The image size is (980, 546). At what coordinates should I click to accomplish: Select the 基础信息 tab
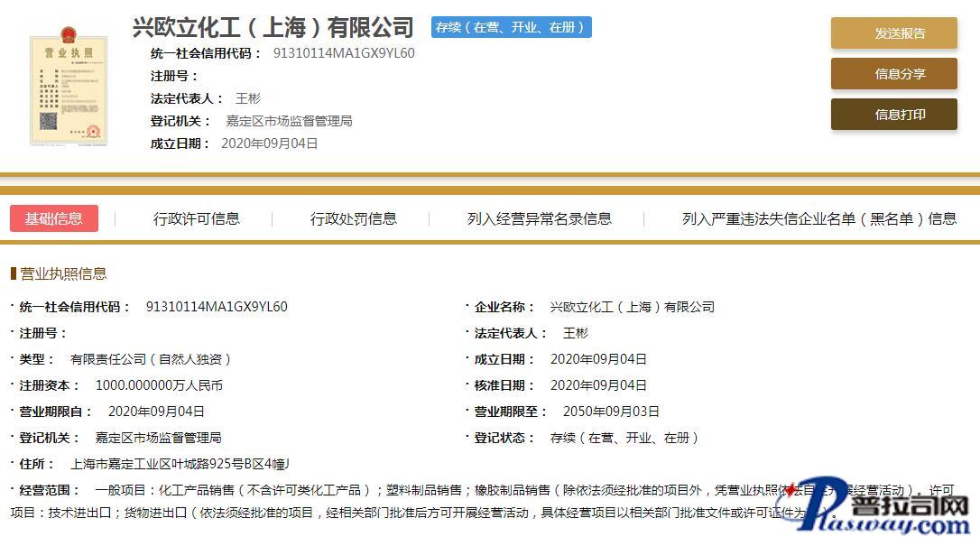pyautogui.click(x=54, y=218)
